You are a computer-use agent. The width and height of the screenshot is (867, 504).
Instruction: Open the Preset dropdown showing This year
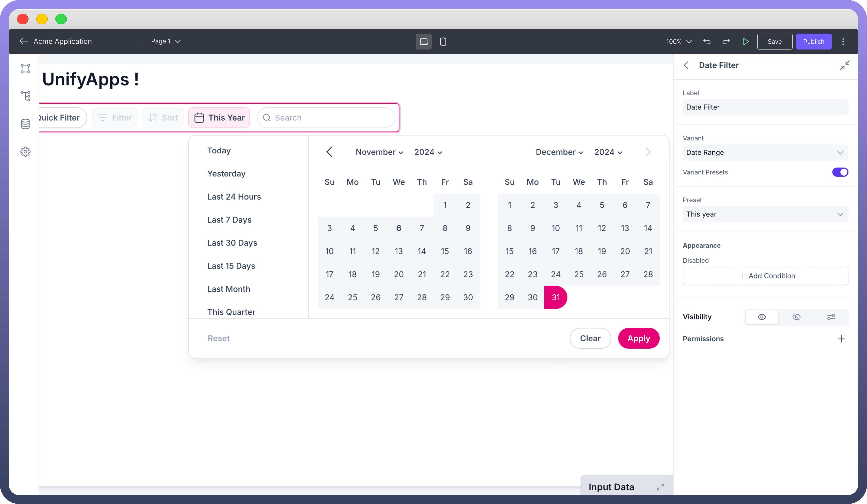765,214
